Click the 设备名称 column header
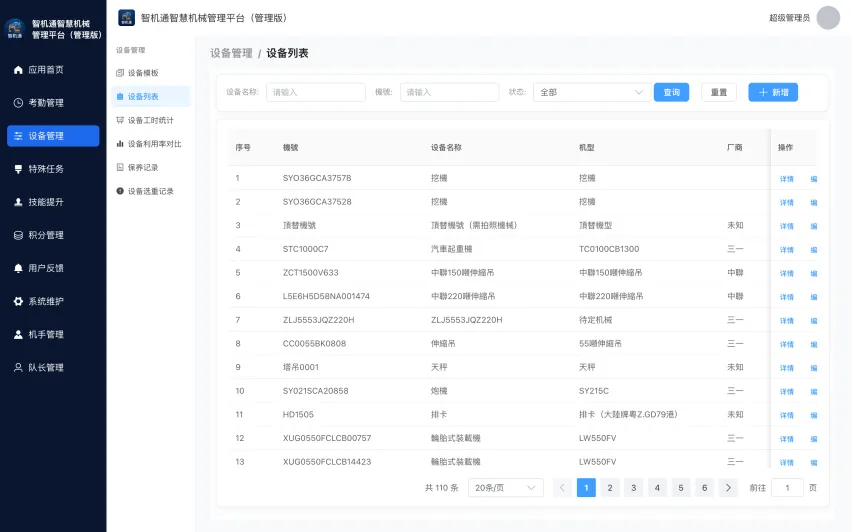This screenshot has height=532, width=852. pos(446,147)
